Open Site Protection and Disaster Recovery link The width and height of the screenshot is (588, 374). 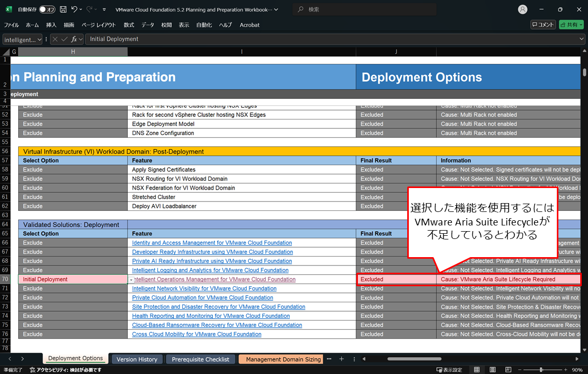click(219, 306)
